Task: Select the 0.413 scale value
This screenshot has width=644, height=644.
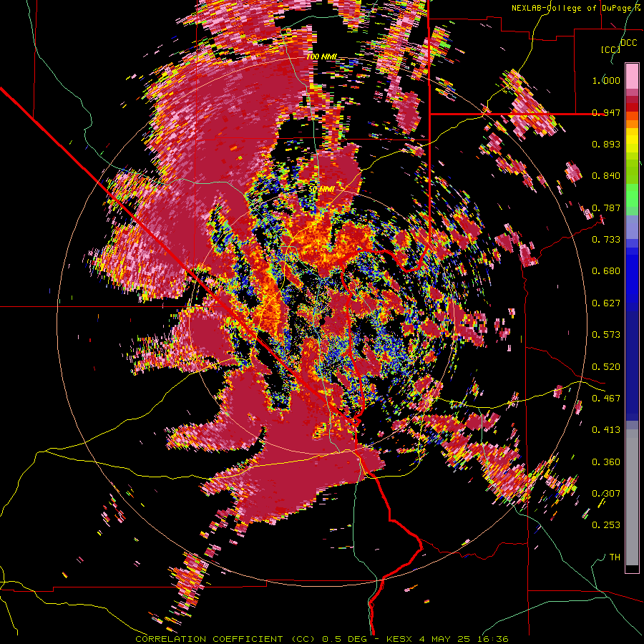Action: (606, 429)
